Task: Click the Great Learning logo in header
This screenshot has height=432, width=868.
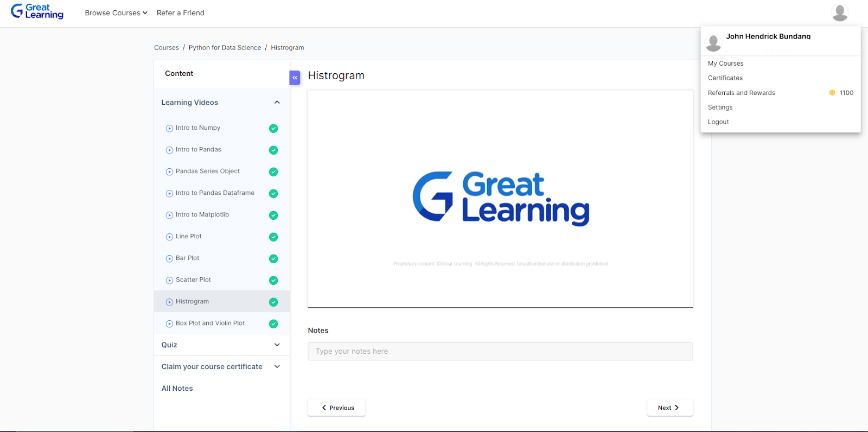Action: [37, 11]
